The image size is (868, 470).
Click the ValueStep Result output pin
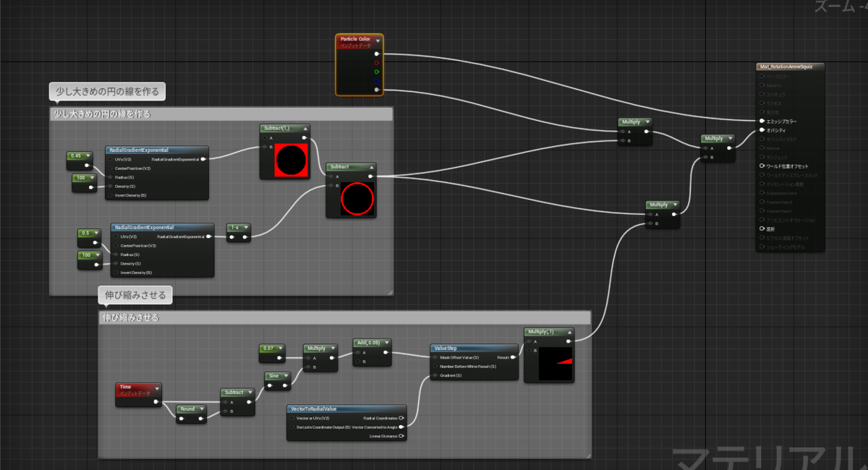tap(513, 357)
